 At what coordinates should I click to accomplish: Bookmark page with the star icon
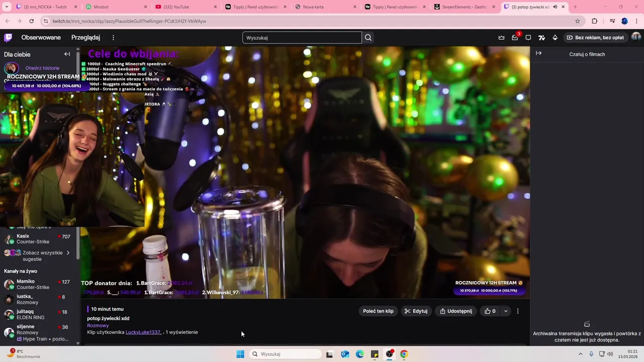click(578, 21)
